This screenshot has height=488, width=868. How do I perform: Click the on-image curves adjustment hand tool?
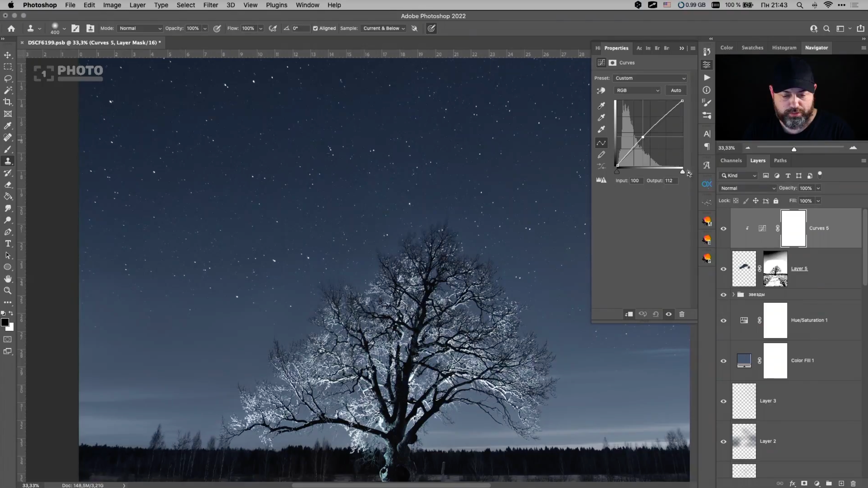601,90
